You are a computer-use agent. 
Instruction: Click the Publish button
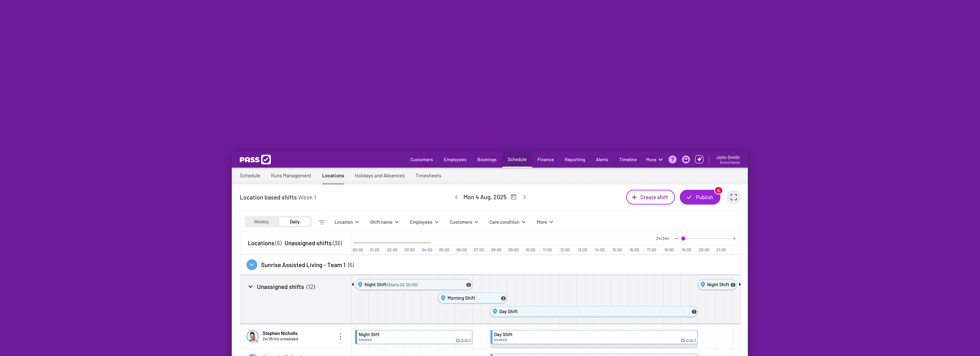pos(700,197)
